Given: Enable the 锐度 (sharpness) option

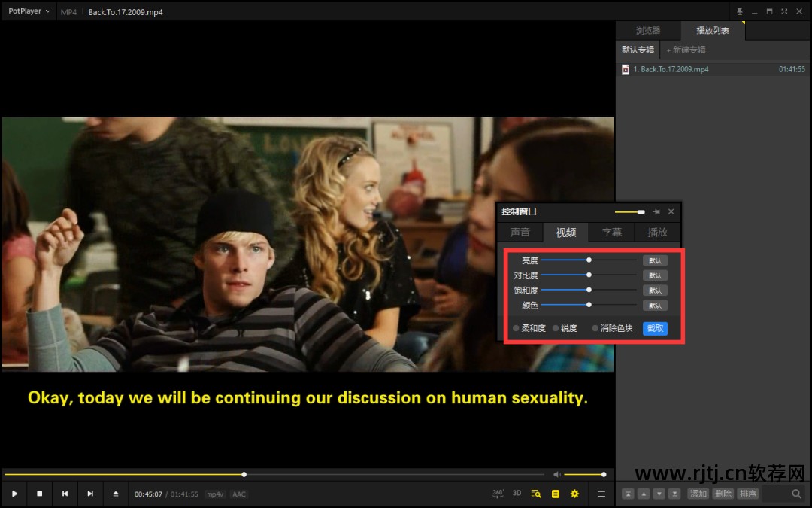Looking at the screenshot, I should click(556, 328).
